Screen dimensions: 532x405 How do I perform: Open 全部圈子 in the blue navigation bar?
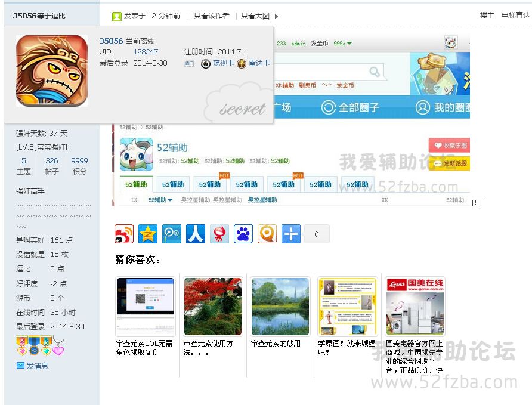350,107
